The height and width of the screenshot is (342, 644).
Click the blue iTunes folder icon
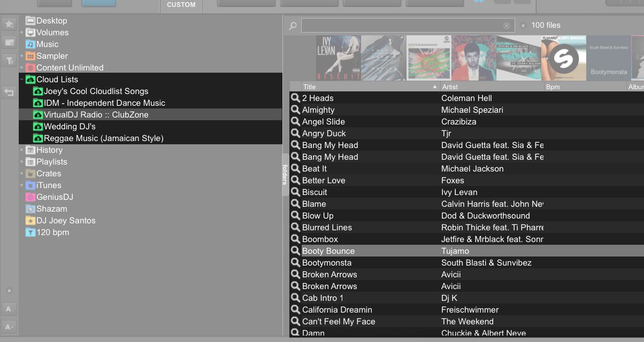[x=30, y=185]
